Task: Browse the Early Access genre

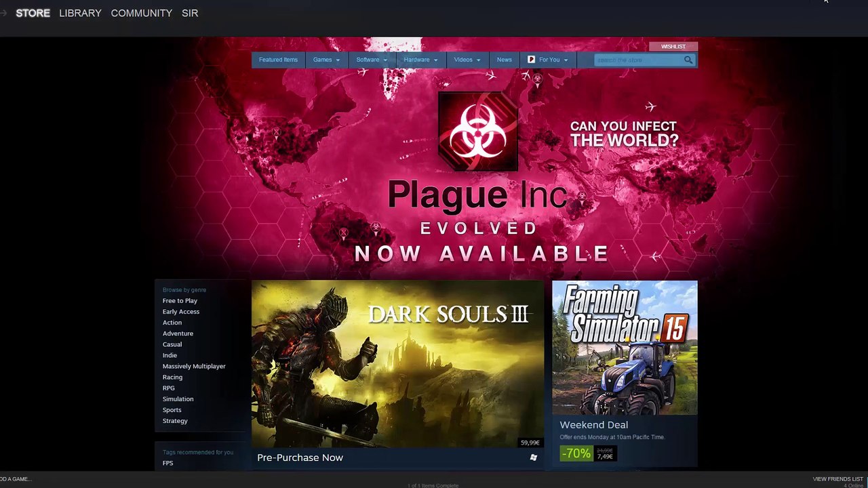Action: 181,312
